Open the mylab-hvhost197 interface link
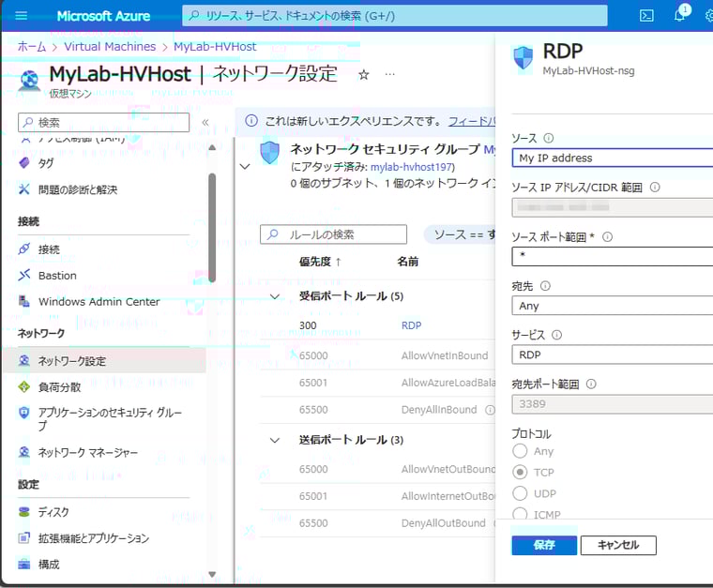The image size is (713, 588). point(412,167)
